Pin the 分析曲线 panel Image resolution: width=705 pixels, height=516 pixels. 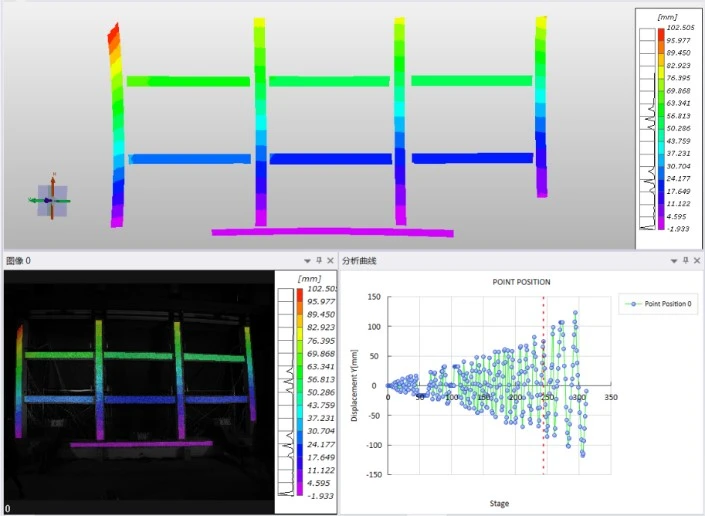click(x=685, y=261)
